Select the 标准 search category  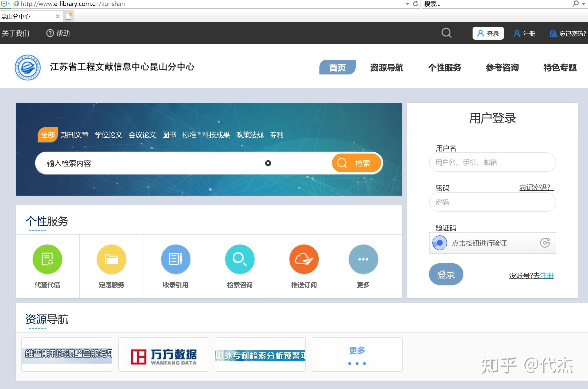pos(189,135)
